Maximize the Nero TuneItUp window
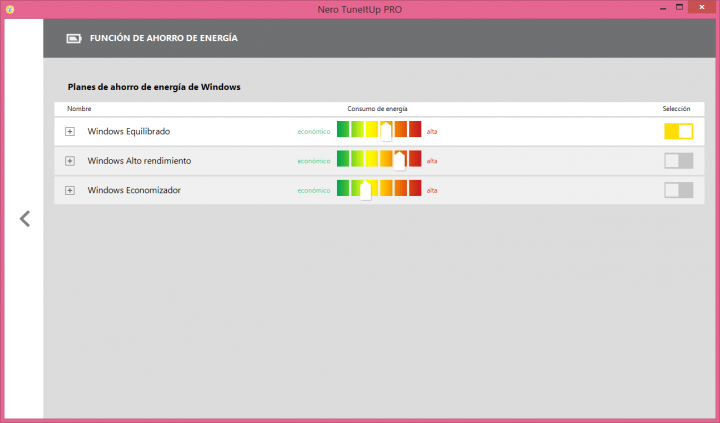Screen dimensions: 720x423 (680, 7)
